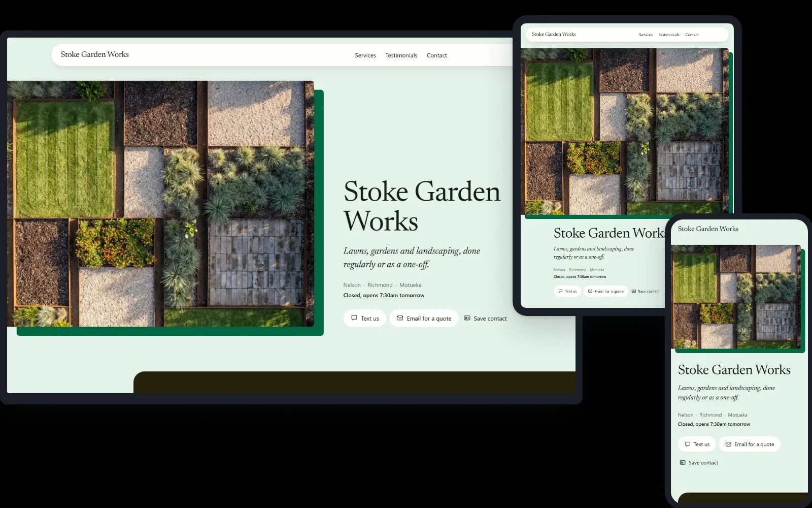Click the envelope icon in the desktop Email for a quote button
This screenshot has height=508, width=812.
[400, 318]
